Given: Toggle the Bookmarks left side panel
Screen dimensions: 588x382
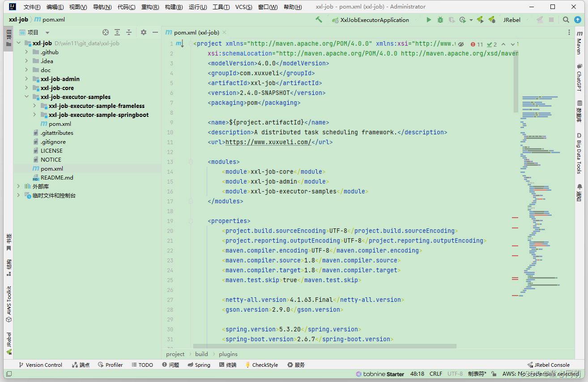Looking at the screenshot, I should pos(9,242).
